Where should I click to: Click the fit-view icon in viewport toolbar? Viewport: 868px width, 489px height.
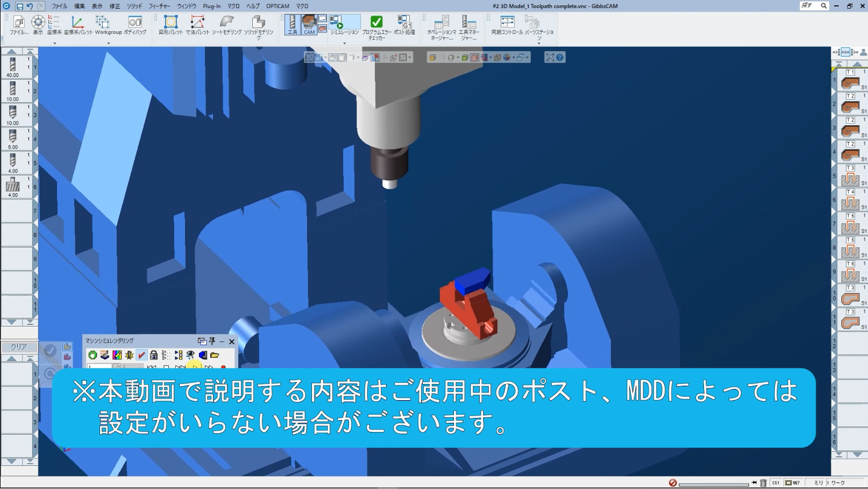pyautogui.click(x=550, y=58)
